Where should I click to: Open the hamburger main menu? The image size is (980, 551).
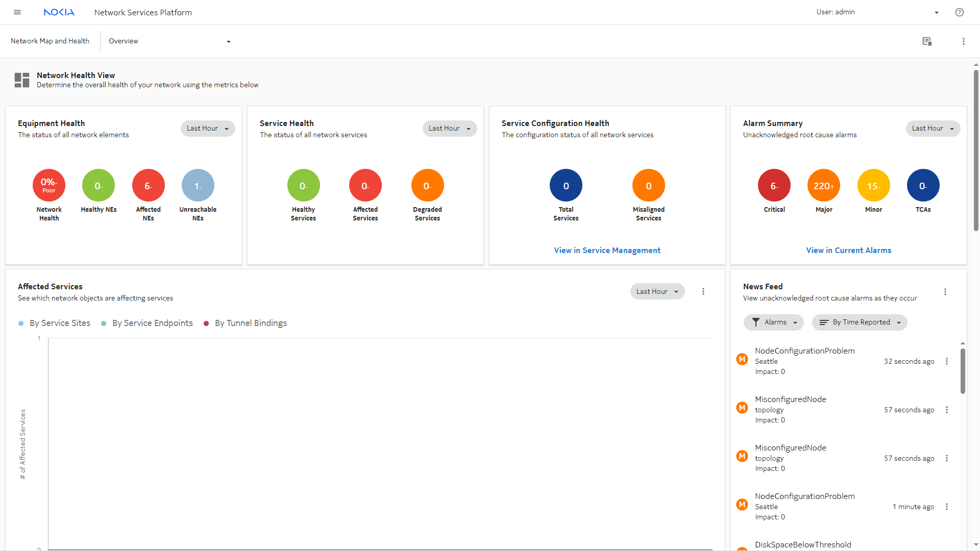click(17, 12)
